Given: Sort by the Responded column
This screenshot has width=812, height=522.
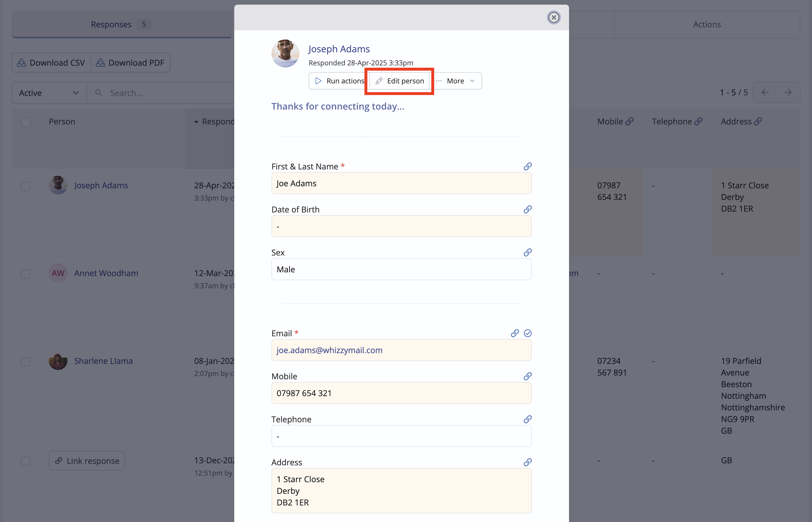Looking at the screenshot, I should pyautogui.click(x=214, y=121).
